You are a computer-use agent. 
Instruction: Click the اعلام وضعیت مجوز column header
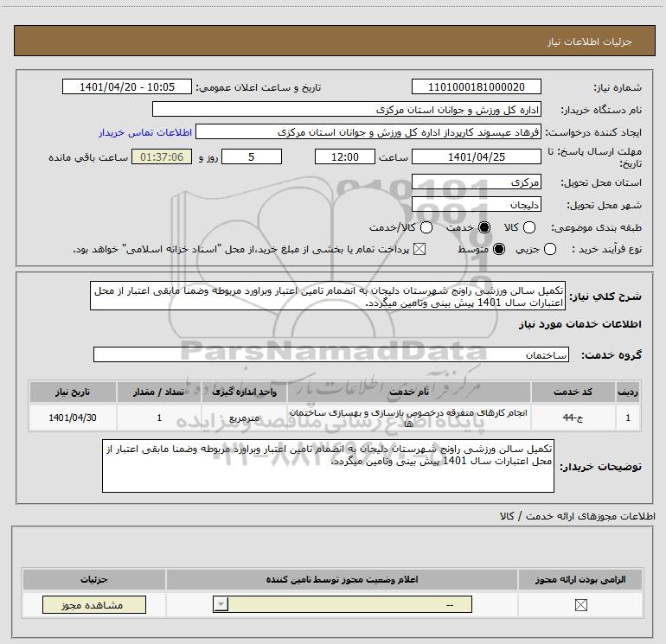[x=342, y=579]
